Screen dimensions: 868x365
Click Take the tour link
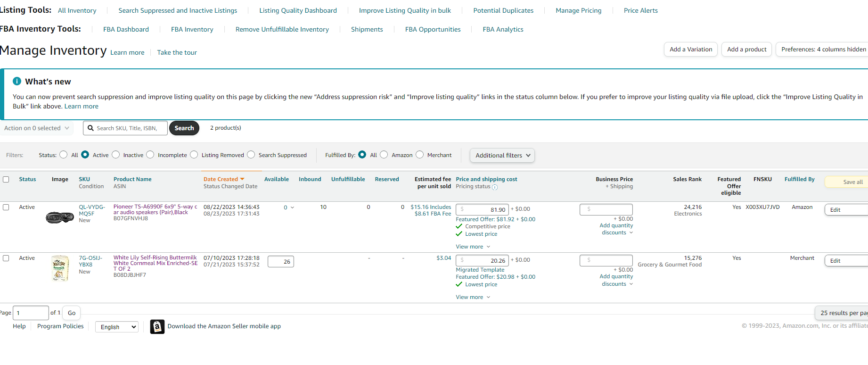(177, 52)
